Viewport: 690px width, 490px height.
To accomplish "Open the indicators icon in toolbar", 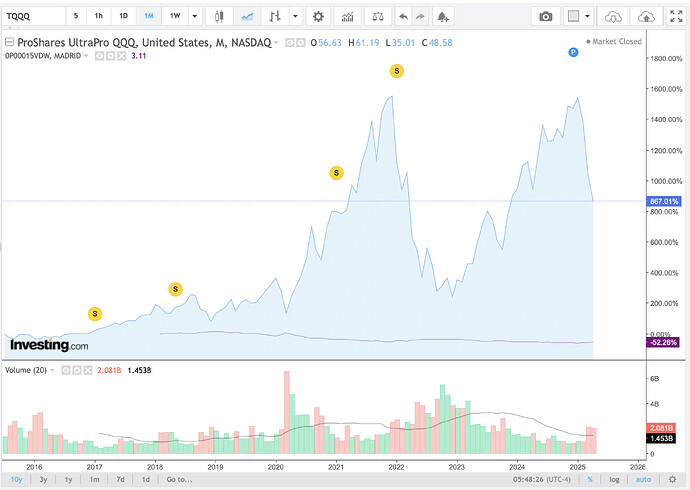I will tap(348, 17).
